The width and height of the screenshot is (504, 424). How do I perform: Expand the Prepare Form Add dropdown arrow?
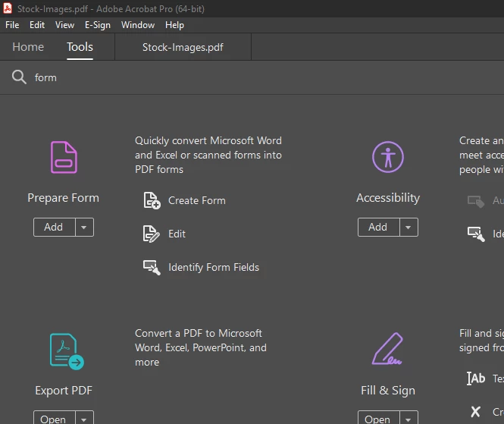pos(84,227)
